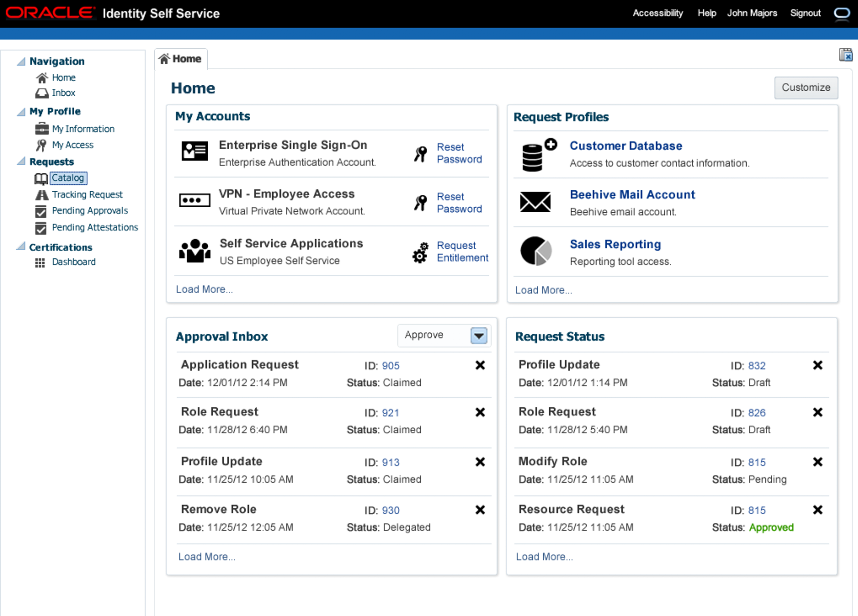Click the Pending Approvals checkmark icon
This screenshot has height=616, width=858.
[x=41, y=211]
